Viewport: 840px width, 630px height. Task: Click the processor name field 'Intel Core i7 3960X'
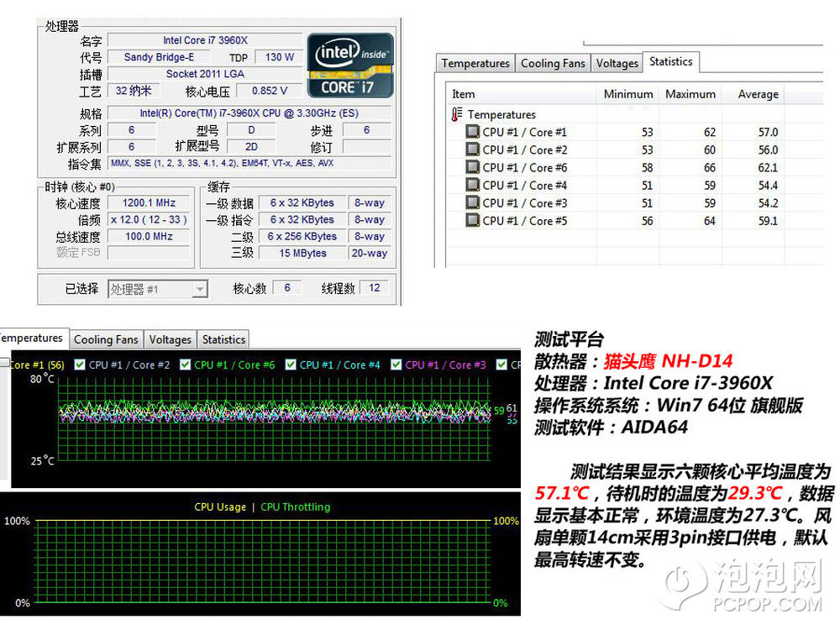point(205,40)
